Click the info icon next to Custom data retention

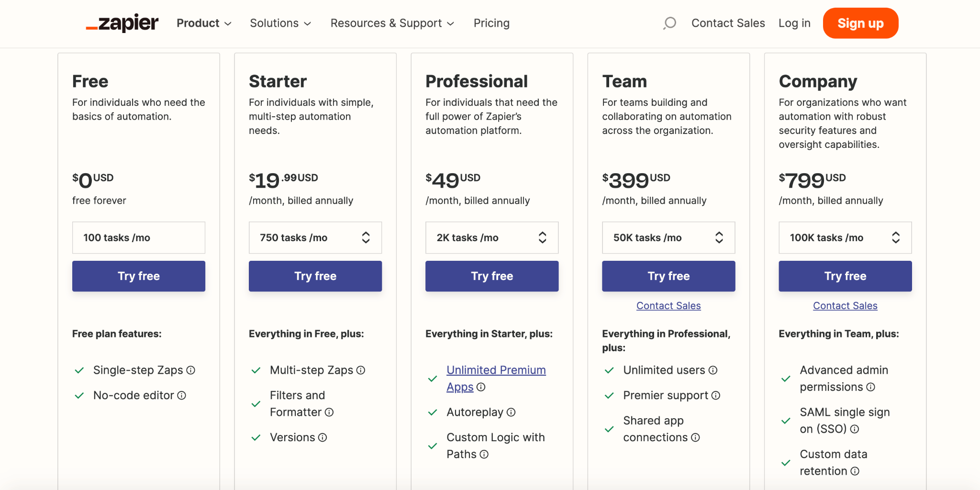(855, 471)
